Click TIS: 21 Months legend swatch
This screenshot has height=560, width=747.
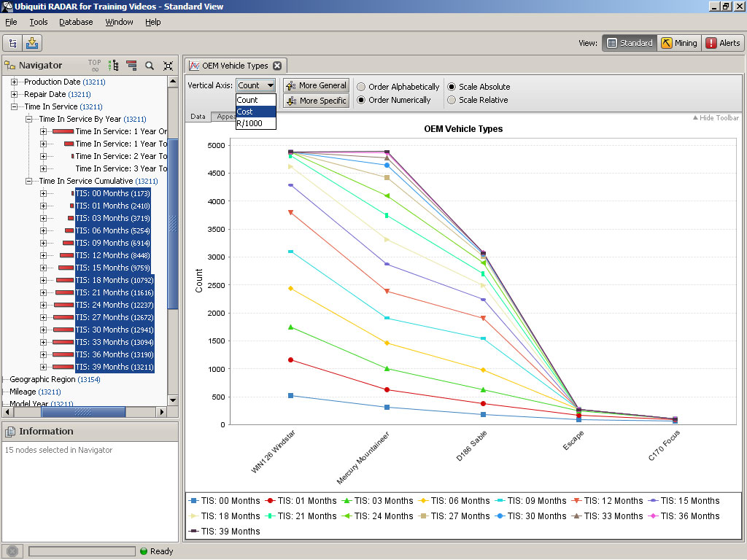click(270, 516)
